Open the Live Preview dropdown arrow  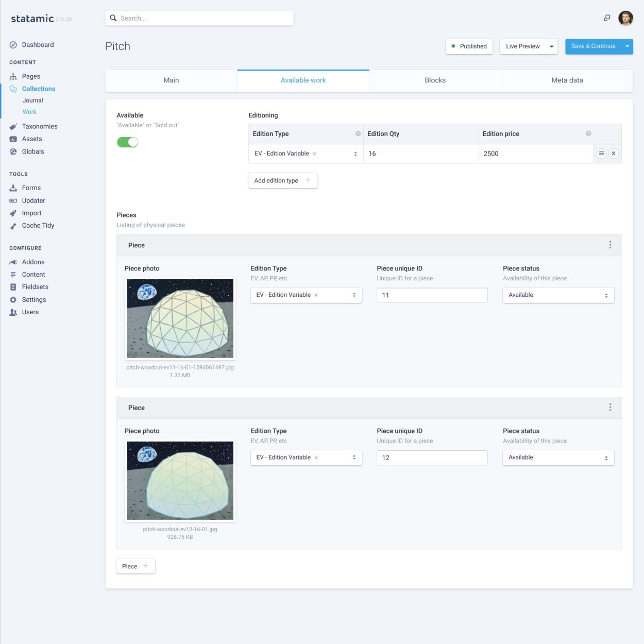(x=551, y=46)
